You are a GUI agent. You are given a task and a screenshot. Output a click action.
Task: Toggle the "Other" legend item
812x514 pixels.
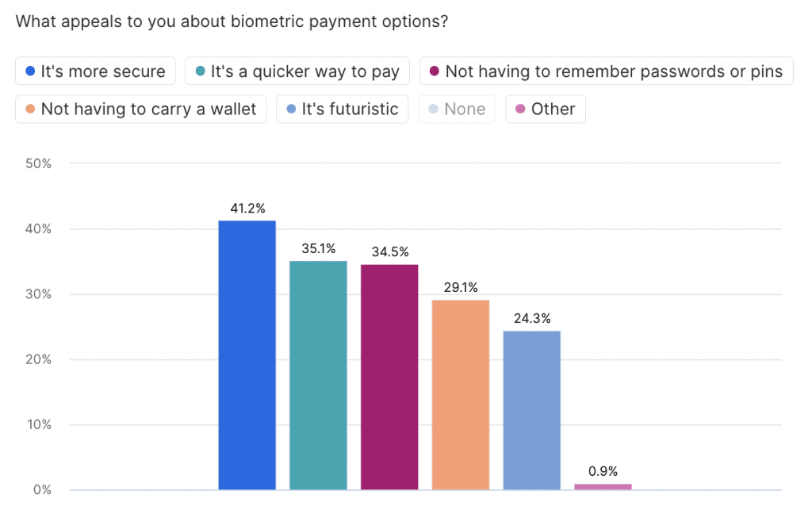click(x=546, y=109)
